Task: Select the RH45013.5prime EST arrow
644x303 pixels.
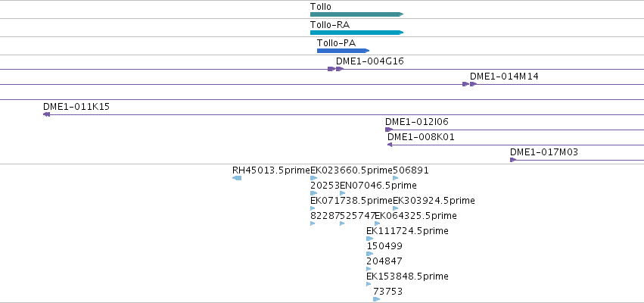Action: [237, 178]
